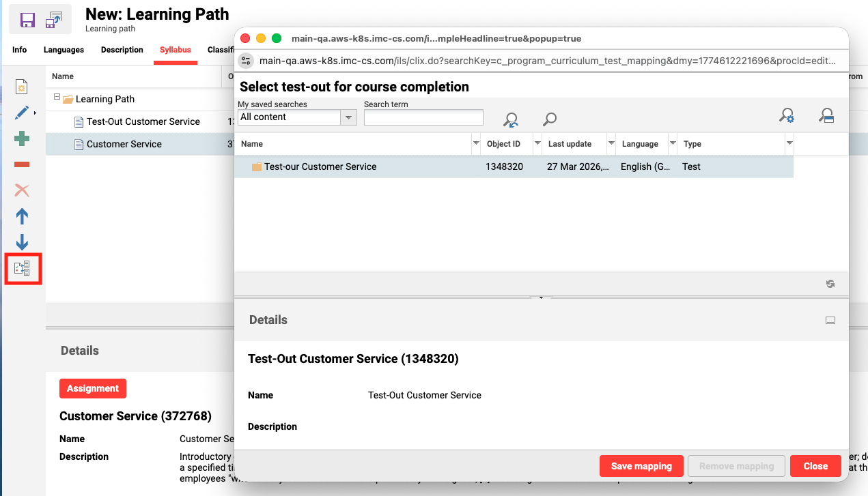Click the Save mapping button
The image size is (868, 496).
pyautogui.click(x=641, y=466)
